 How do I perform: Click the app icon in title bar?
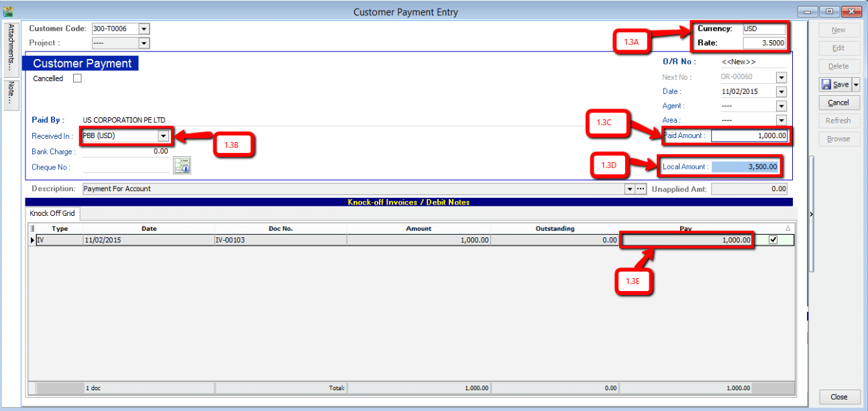point(8,11)
